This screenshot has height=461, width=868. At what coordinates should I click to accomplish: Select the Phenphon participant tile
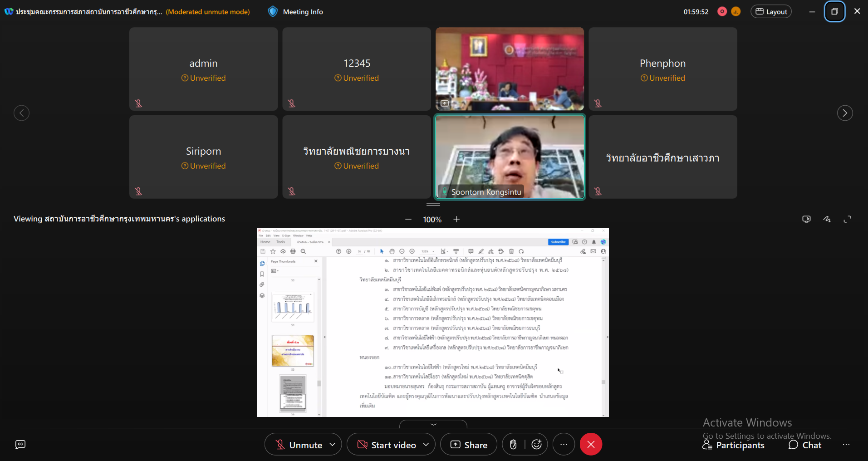pos(663,69)
